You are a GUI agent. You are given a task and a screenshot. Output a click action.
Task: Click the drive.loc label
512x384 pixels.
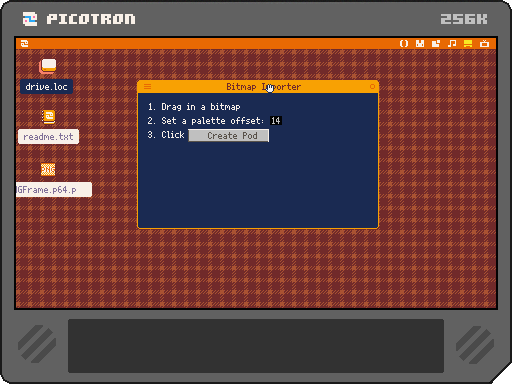[46, 87]
